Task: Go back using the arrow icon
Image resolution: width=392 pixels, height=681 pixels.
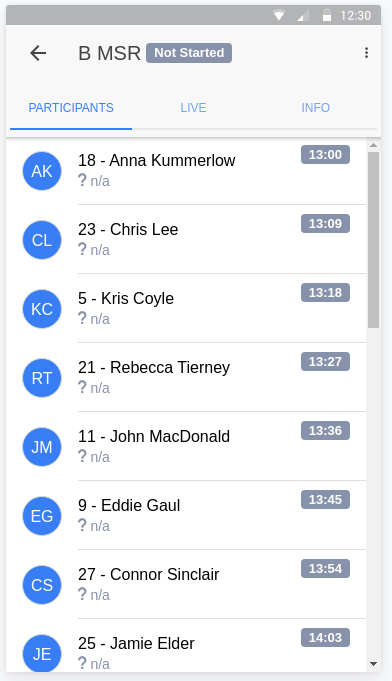Action: tap(38, 53)
